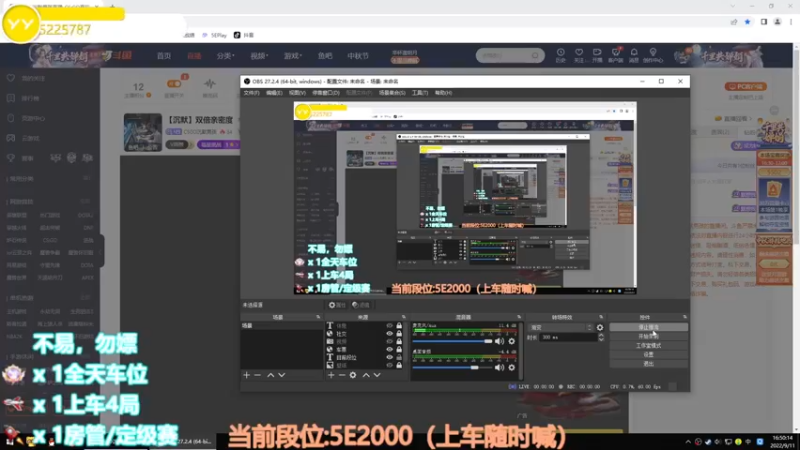The image size is (800, 450).
Task: Open OBS 设置 settings button
Action: tap(648, 355)
